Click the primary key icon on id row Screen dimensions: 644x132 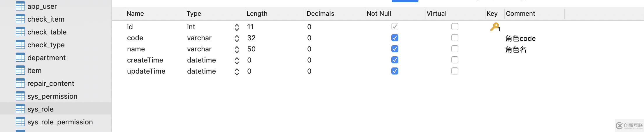pyautogui.click(x=495, y=27)
